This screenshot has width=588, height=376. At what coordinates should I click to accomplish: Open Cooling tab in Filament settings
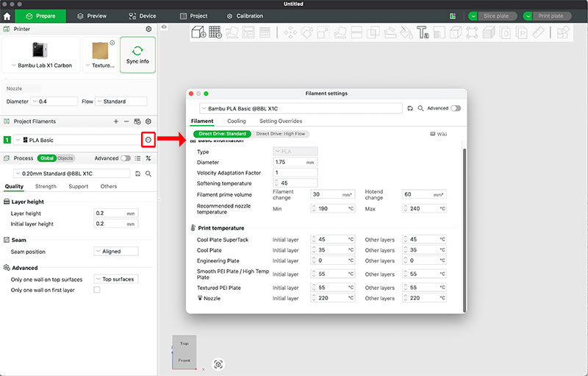coord(237,121)
